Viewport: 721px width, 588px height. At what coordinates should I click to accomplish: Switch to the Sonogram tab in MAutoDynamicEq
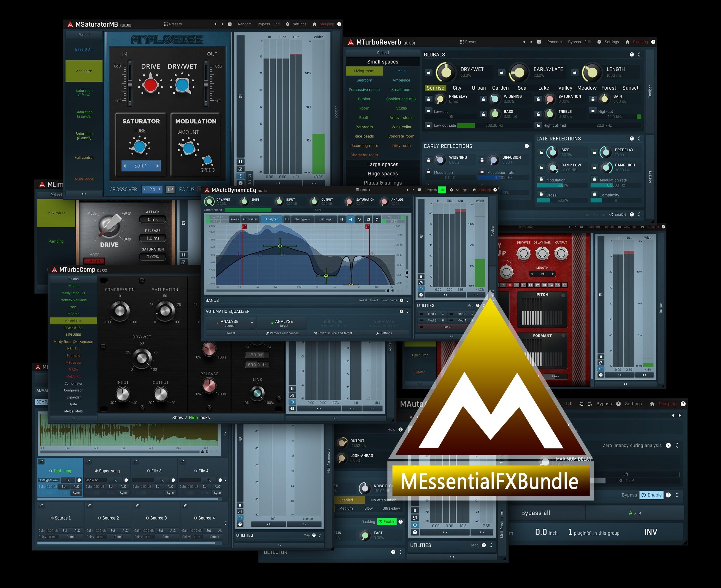click(302, 219)
